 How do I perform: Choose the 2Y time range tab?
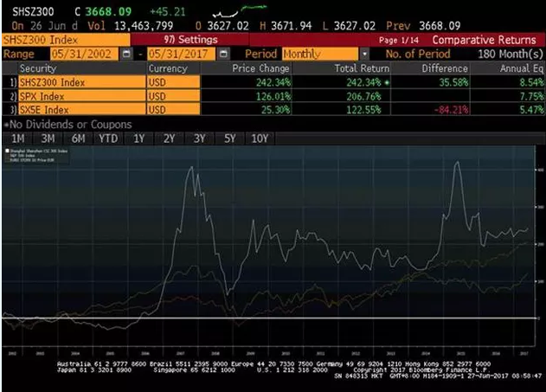tap(169, 138)
